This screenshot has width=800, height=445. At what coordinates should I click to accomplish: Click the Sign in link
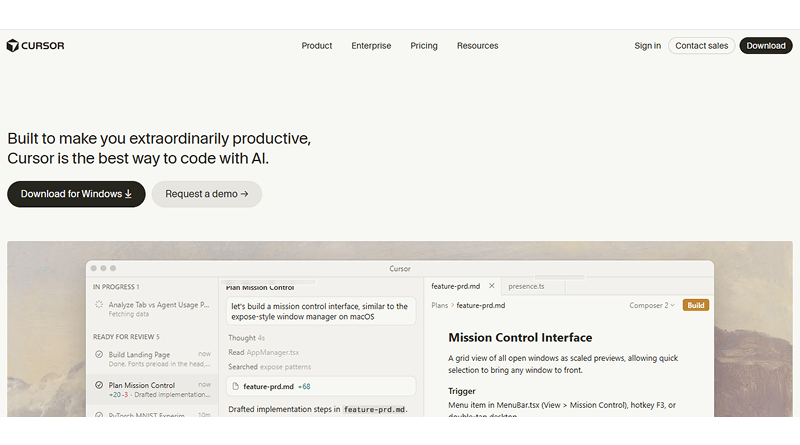647,46
